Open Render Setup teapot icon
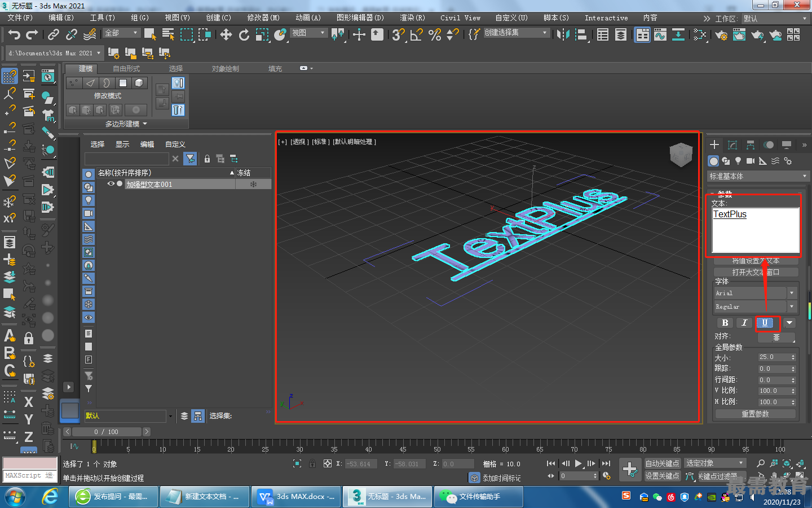Image resolution: width=812 pixels, height=508 pixels. point(721,35)
